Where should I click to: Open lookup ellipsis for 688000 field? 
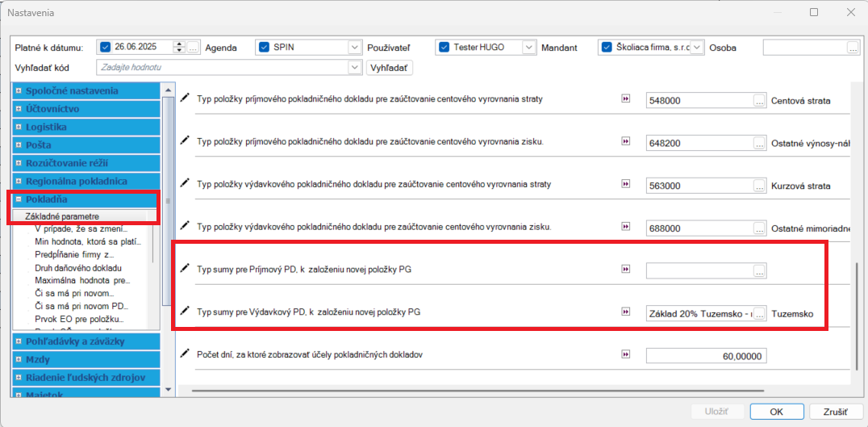coord(760,228)
